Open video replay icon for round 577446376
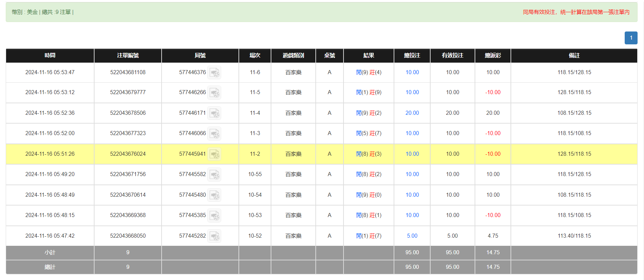This screenshot has height=280, width=644. tap(214, 72)
